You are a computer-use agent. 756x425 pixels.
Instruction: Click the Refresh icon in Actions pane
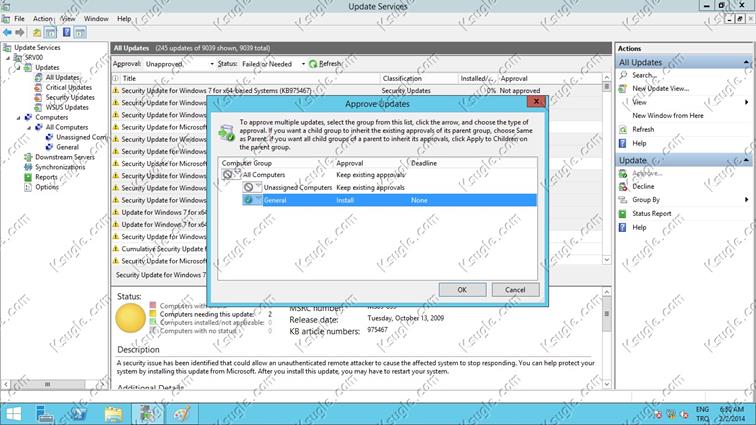pos(623,130)
